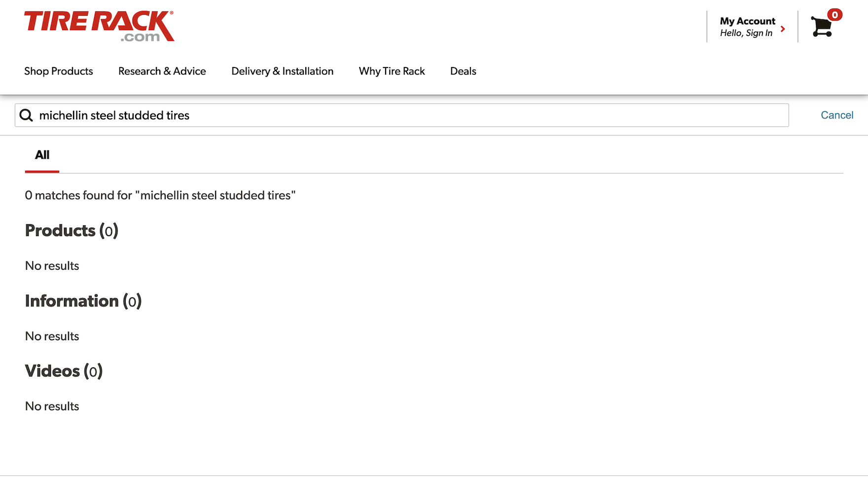This screenshot has width=868, height=499.
Task: Click the Hello, Sign In text
Action: tap(746, 33)
